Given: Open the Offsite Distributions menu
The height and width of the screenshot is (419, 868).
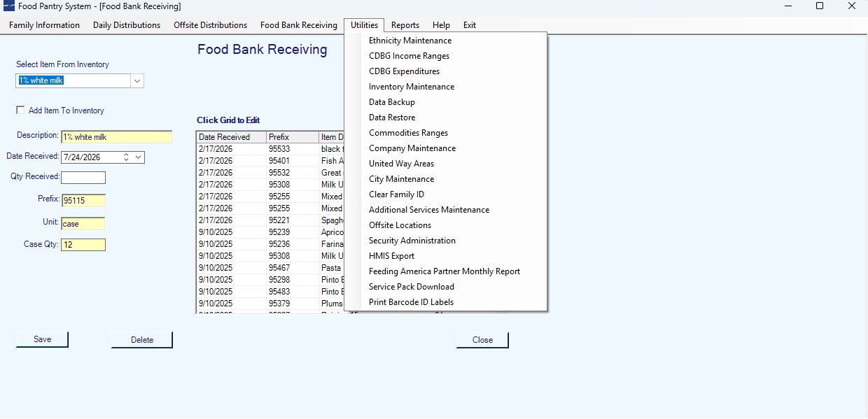Looking at the screenshot, I should [x=210, y=25].
